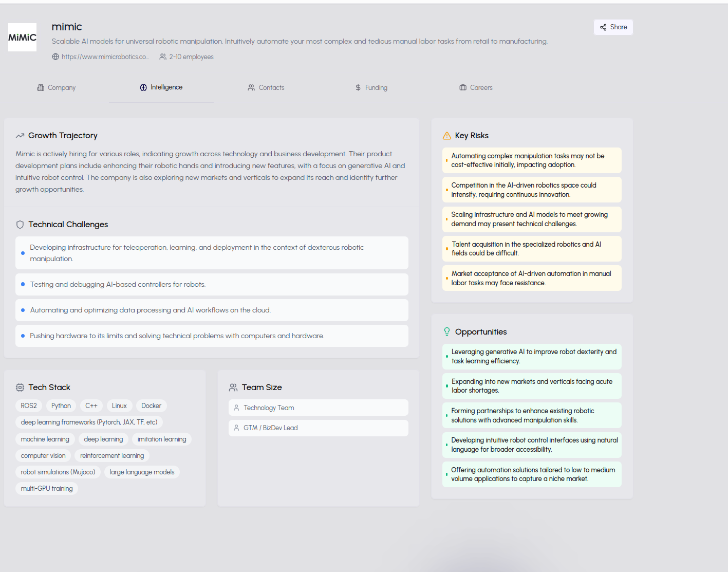Click the Leveraging generative AI opportunity card
Image resolution: width=728 pixels, height=572 pixels.
(532, 357)
